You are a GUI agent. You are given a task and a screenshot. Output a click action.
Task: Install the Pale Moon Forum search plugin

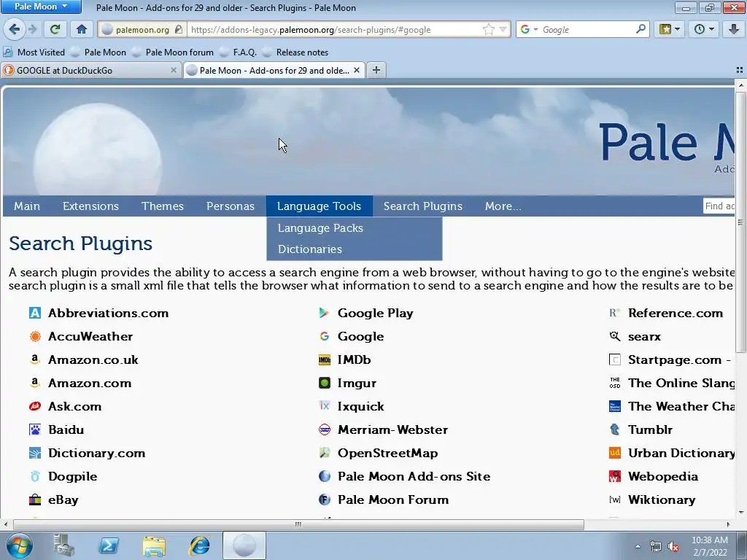pos(393,499)
